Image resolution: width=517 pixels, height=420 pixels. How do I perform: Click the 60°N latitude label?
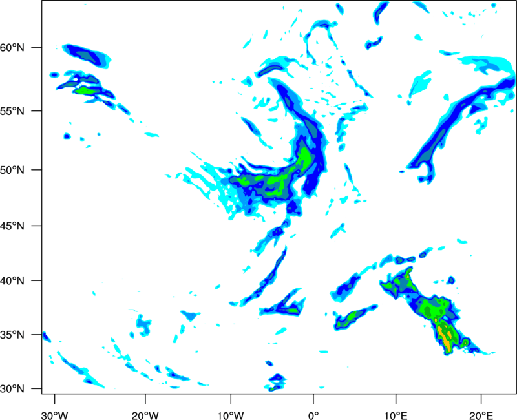(x=12, y=48)
